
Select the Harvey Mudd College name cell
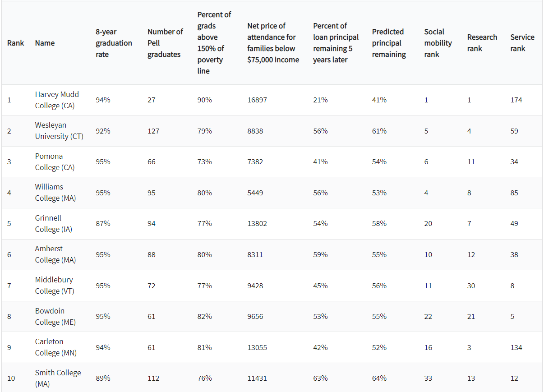(x=57, y=100)
